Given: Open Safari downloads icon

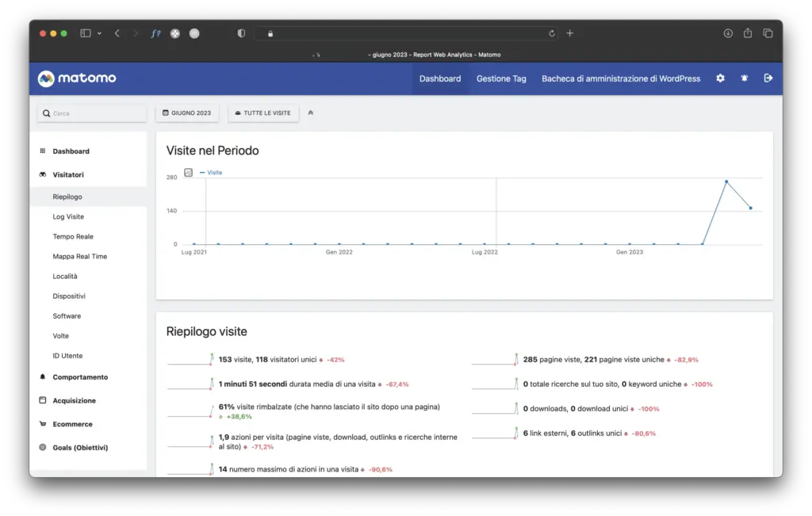Looking at the screenshot, I should coord(728,33).
